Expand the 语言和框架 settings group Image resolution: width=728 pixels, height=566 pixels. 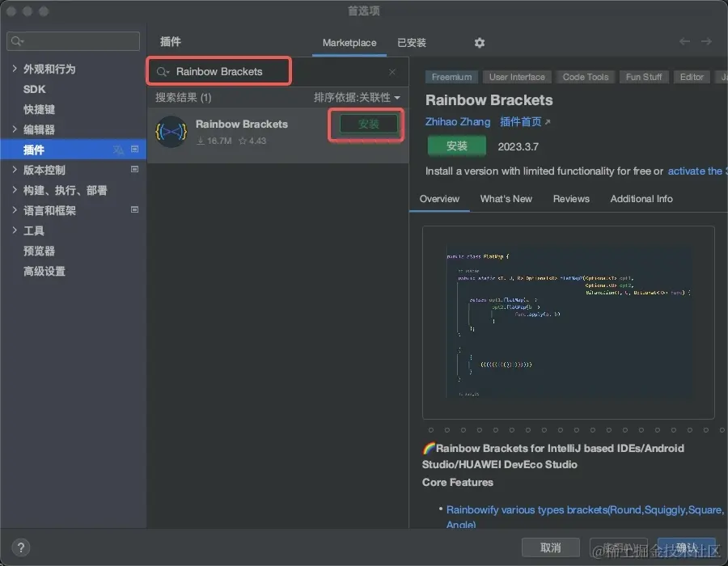coord(15,209)
